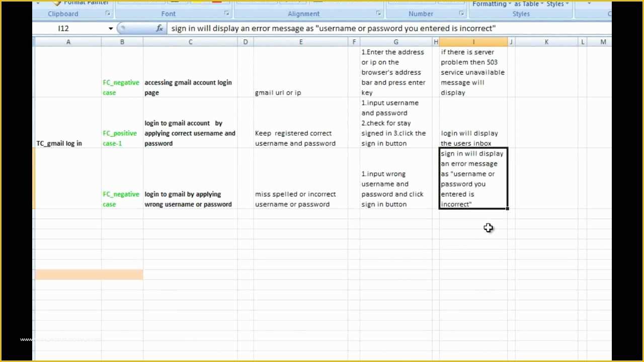Click the Styles group label
644x362 pixels.
520,14
